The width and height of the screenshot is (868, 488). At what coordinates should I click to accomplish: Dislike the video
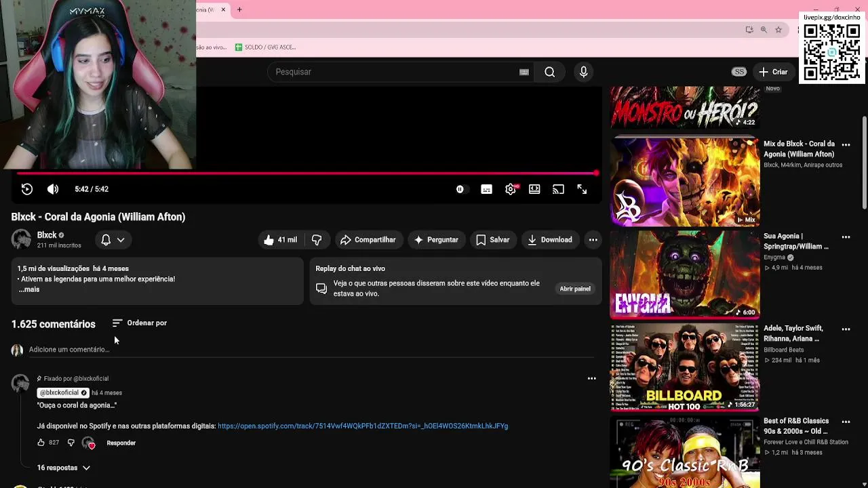(317, 240)
